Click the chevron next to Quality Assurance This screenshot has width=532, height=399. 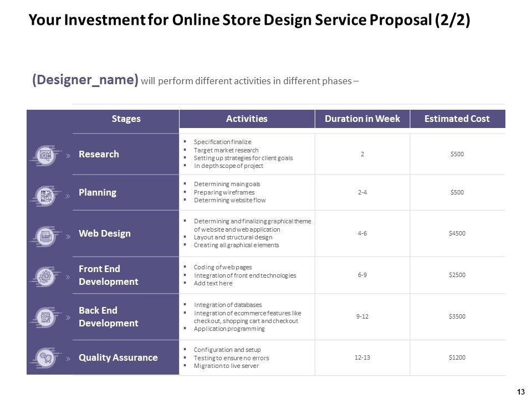click(x=68, y=359)
